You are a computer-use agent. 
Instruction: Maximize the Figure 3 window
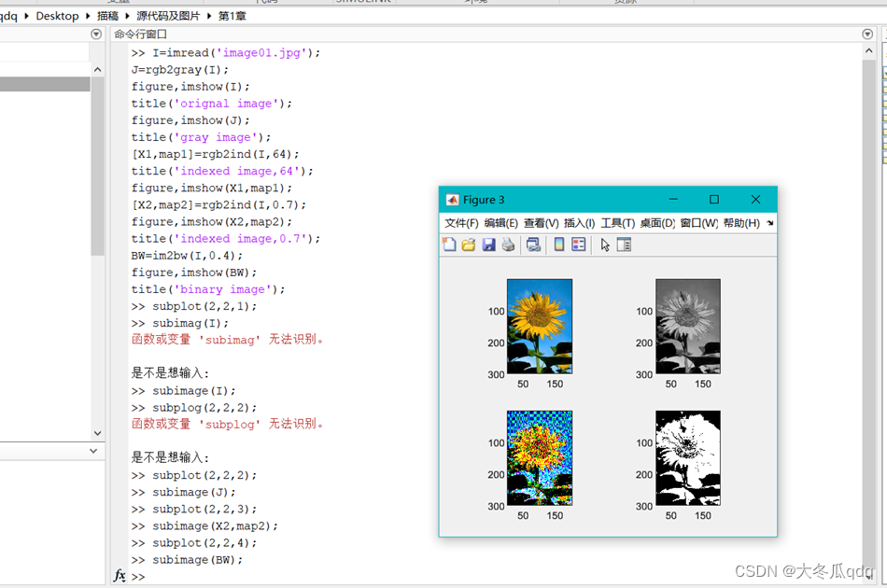(714, 200)
